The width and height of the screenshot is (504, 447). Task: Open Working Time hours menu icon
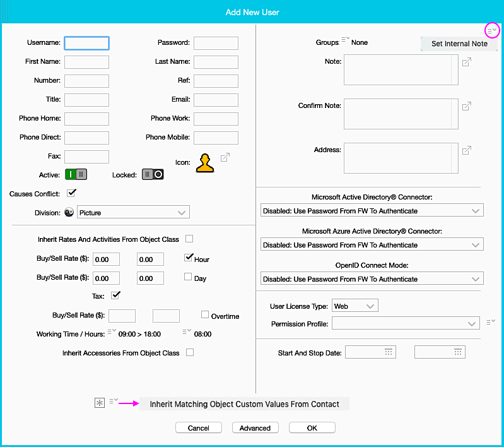point(112,331)
